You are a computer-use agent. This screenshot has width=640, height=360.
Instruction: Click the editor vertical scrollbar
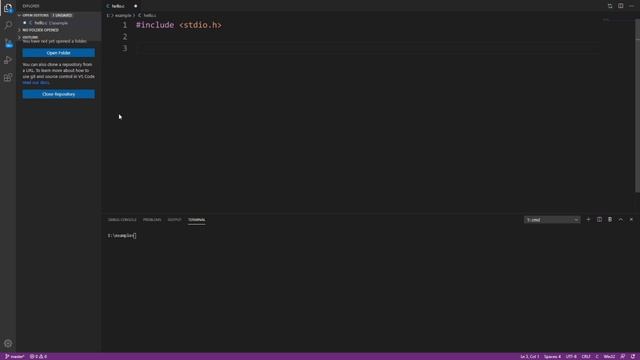pyautogui.click(x=638, y=106)
